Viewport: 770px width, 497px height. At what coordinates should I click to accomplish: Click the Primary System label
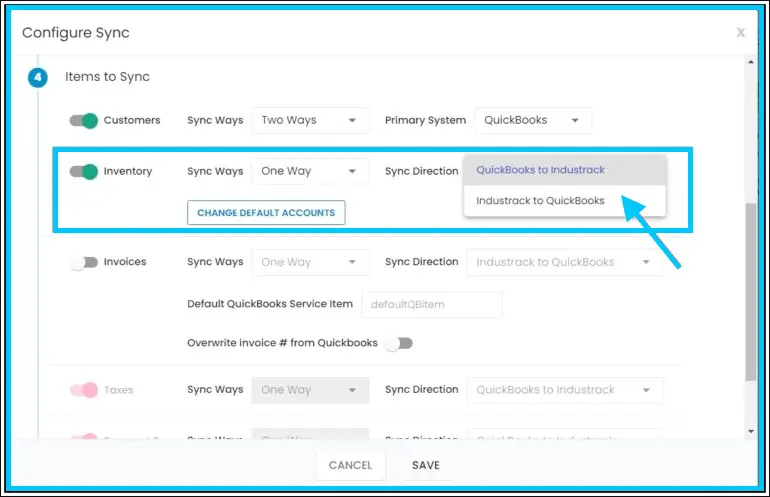click(x=425, y=120)
